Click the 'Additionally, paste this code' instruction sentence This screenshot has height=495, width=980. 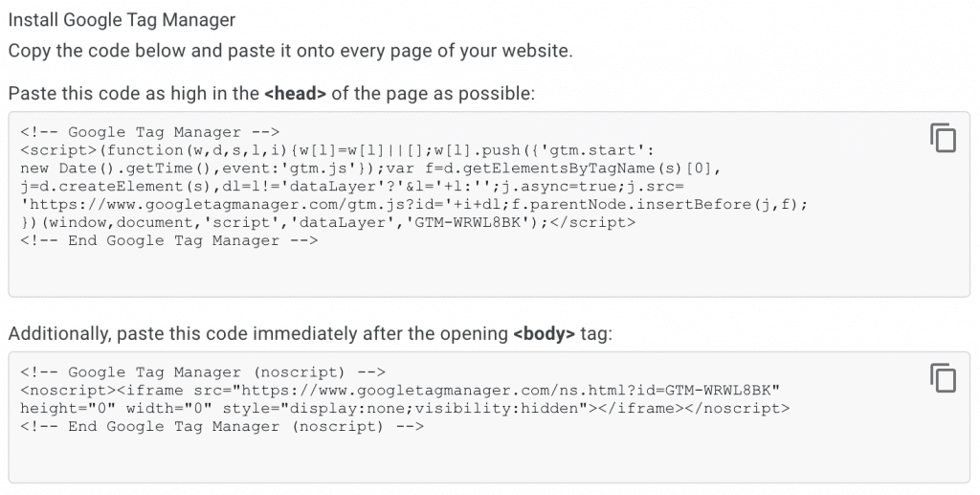pyautogui.click(x=311, y=334)
